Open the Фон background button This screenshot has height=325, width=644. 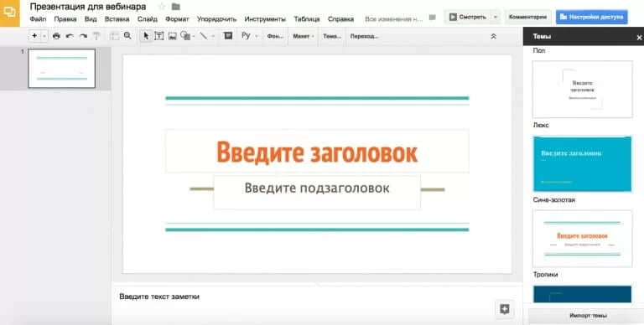coord(275,36)
